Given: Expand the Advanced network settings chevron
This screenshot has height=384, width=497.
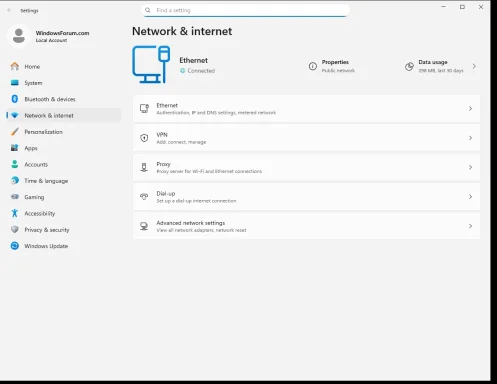Looking at the screenshot, I should pos(470,226).
